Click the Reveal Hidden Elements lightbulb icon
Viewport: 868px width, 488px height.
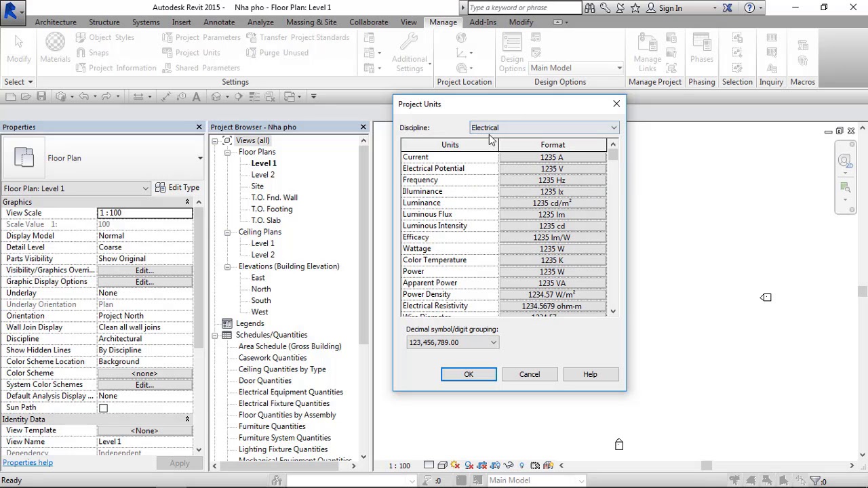pos(521,466)
